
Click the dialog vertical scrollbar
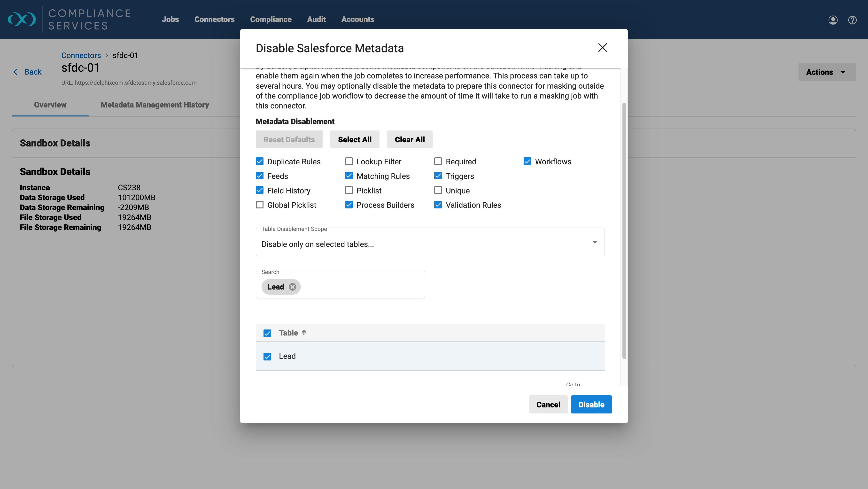tap(624, 230)
